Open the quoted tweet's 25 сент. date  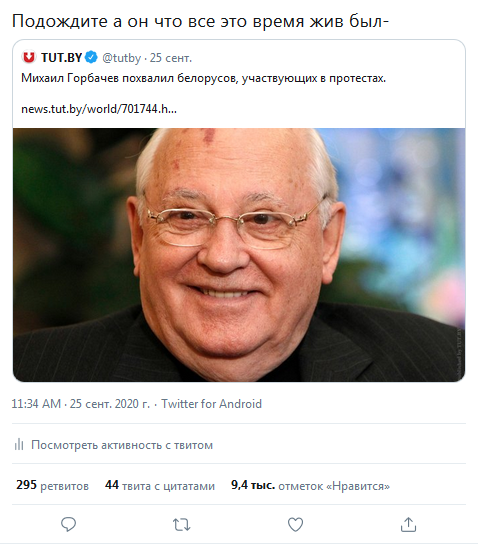(171, 58)
